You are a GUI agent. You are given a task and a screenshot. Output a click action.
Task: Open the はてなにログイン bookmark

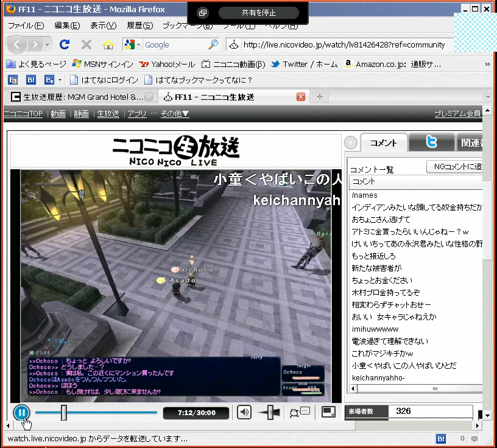pyautogui.click(x=104, y=80)
